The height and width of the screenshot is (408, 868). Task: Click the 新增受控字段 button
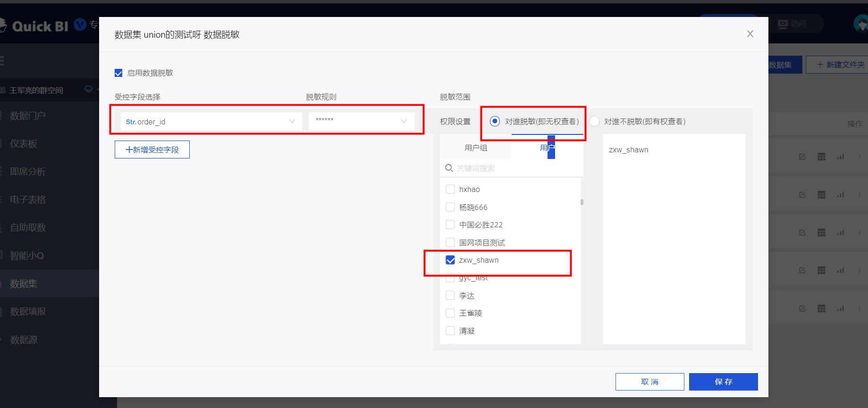pos(152,150)
